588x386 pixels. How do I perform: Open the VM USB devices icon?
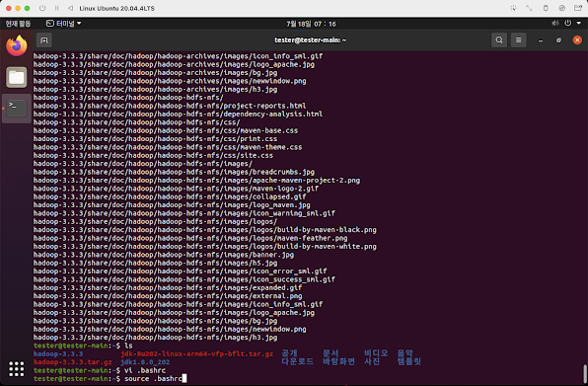546,8
